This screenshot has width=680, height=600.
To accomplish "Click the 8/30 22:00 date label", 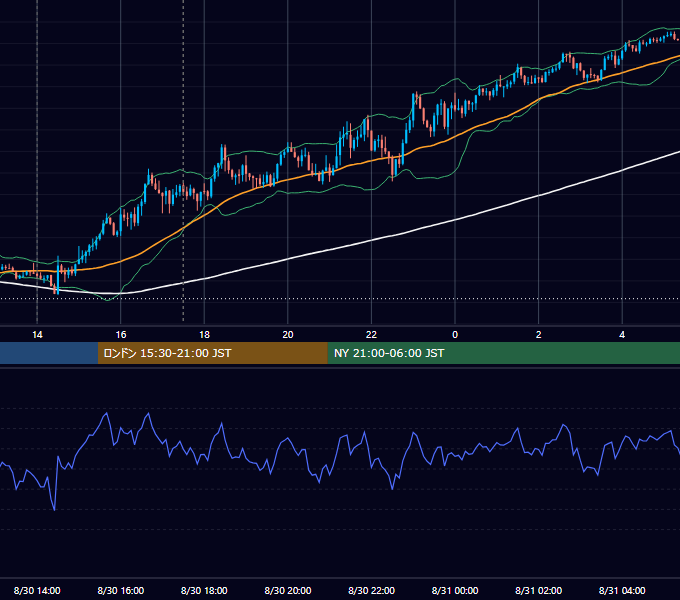I will pyautogui.click(x=371, y=590).
